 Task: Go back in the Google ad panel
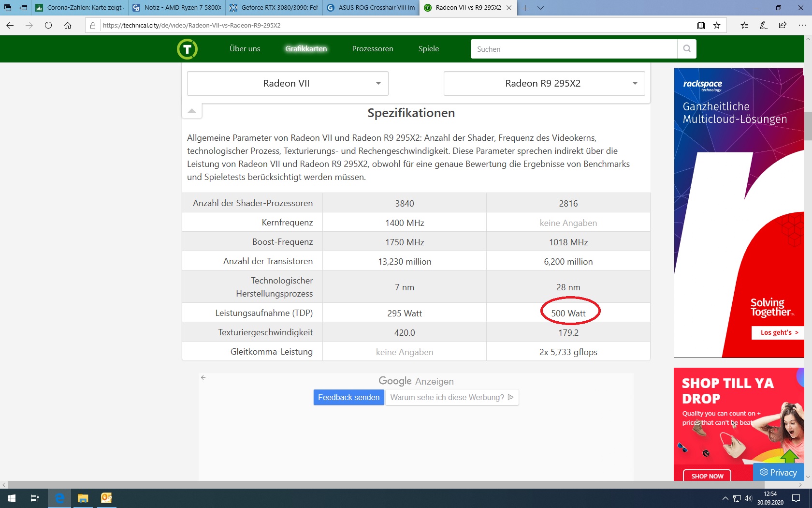coord(203,377)
